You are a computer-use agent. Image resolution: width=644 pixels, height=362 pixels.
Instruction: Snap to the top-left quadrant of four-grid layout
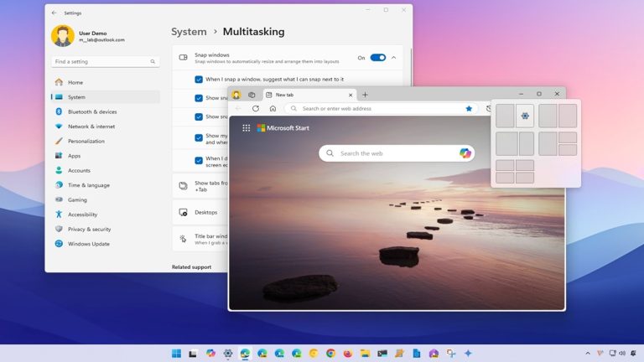click(x=505, y=165)
